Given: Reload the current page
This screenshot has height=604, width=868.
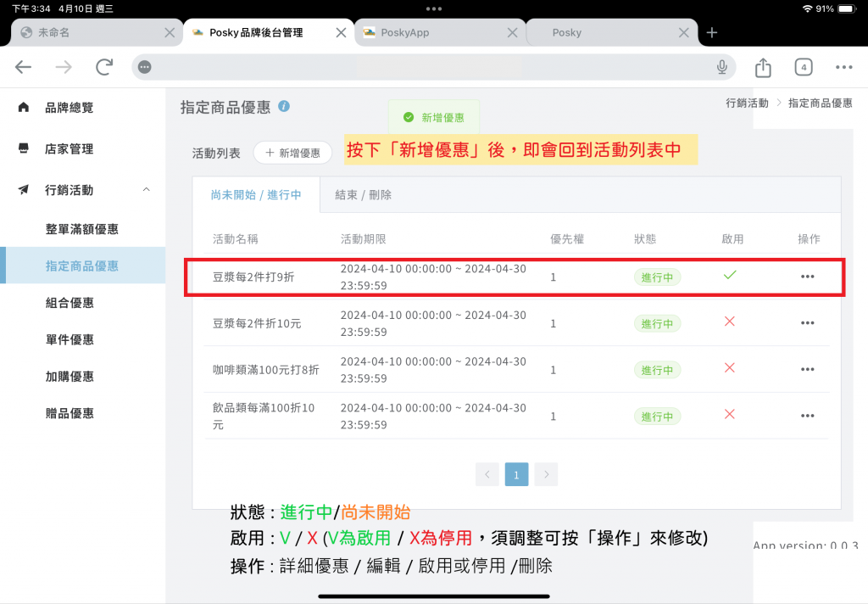Looking at the screenshot, I should coord(104,67).
